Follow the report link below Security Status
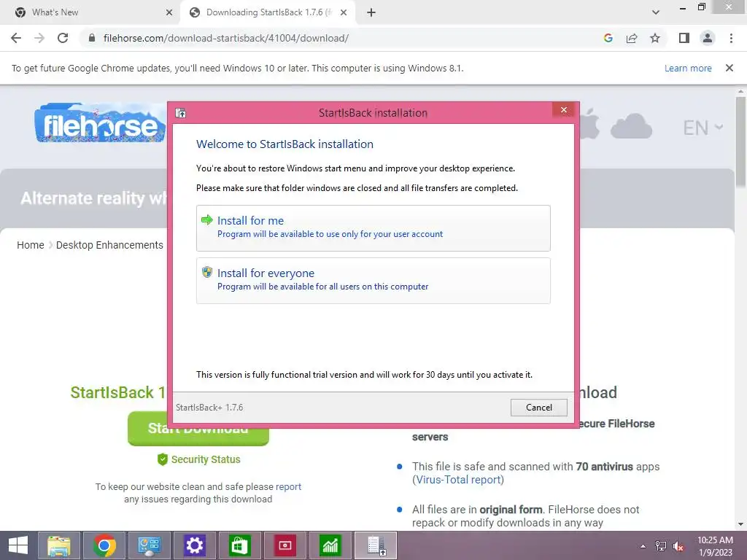The width and height of the screenshot is (747, 560). pyautogui.click(x=288, y=486)
